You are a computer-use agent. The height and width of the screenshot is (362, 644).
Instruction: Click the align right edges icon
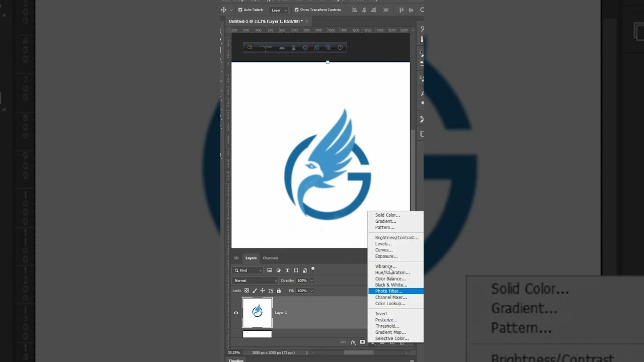[373, 10]
